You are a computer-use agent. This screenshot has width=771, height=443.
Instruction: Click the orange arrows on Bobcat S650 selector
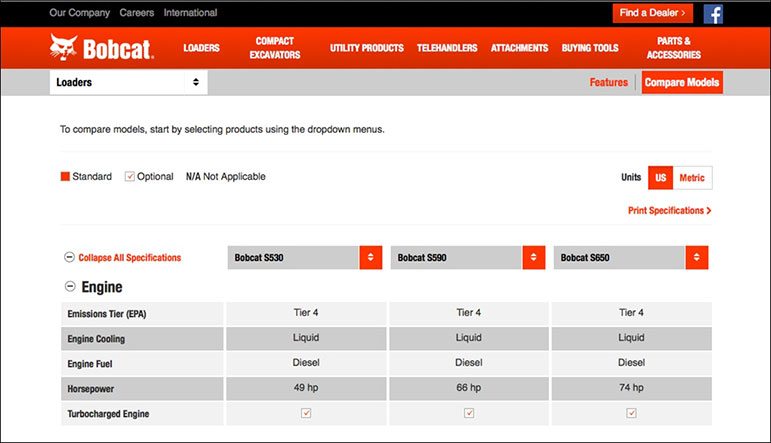pos(697,258)
